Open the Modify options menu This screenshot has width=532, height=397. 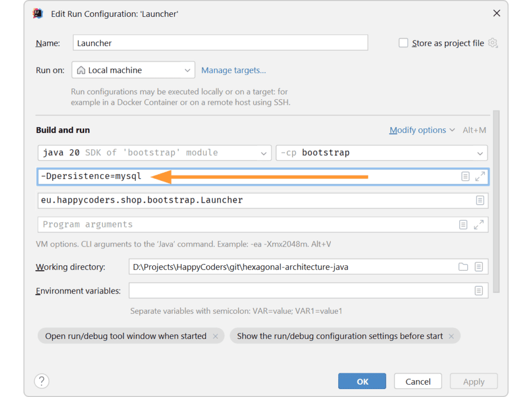click(418, 130)
